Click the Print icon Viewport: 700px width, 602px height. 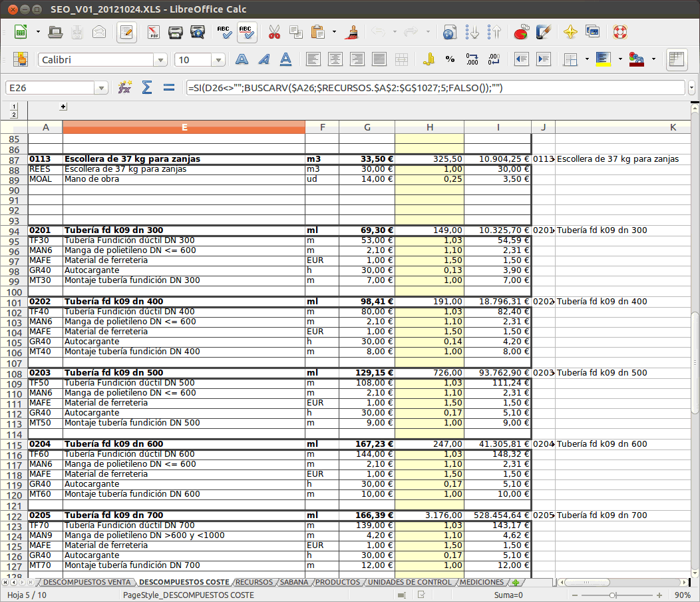tap(176, 32)
